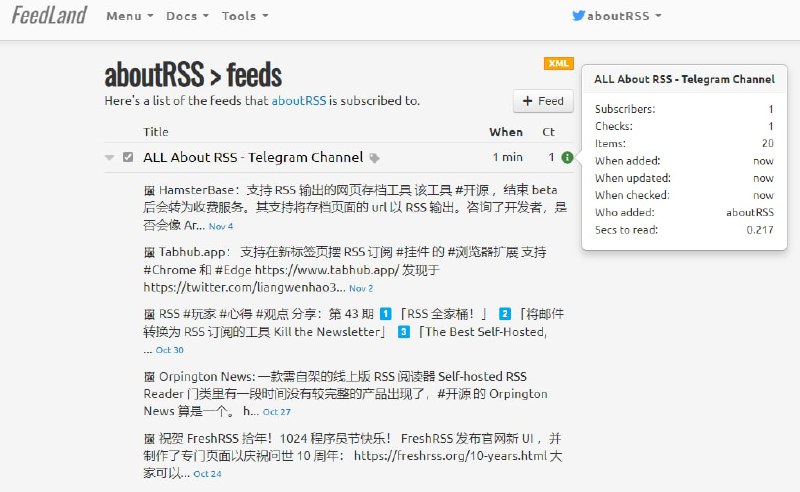Sort feeds by the When column header

(505, 131)
